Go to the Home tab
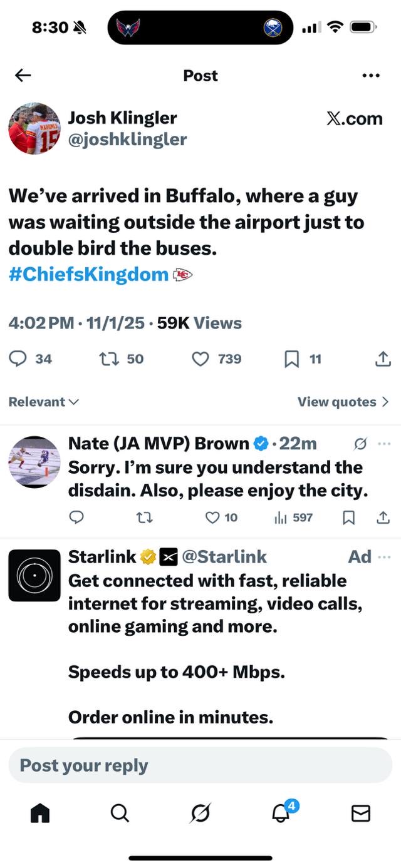 click(40, 812)
